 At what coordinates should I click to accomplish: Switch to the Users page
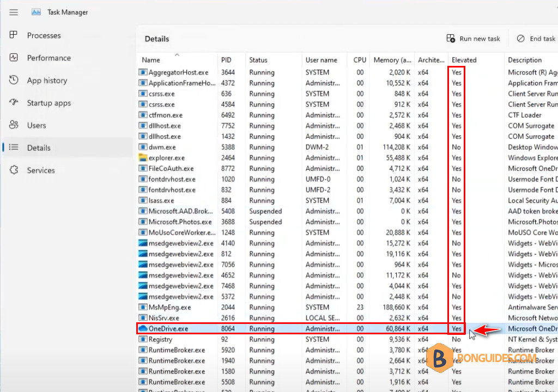[67, 125]
